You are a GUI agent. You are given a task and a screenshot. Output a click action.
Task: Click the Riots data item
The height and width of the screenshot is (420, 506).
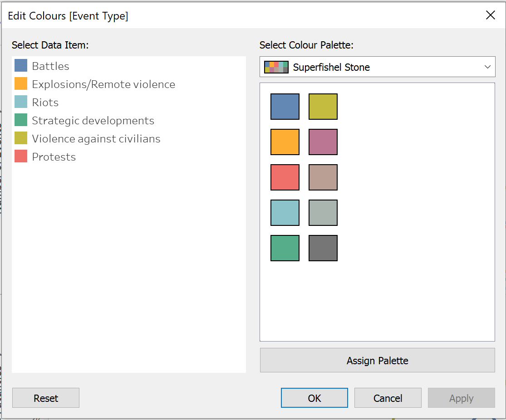(45, 103)
